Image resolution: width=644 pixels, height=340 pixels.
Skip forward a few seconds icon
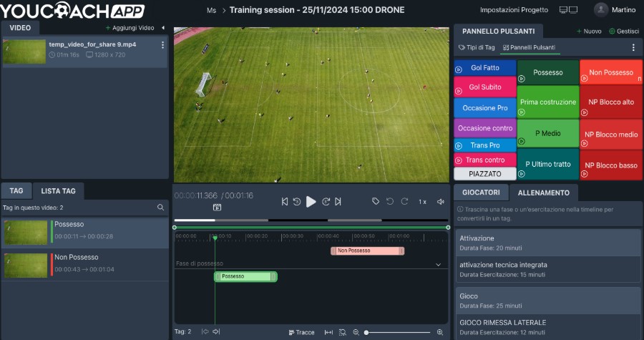pos(326,202)
